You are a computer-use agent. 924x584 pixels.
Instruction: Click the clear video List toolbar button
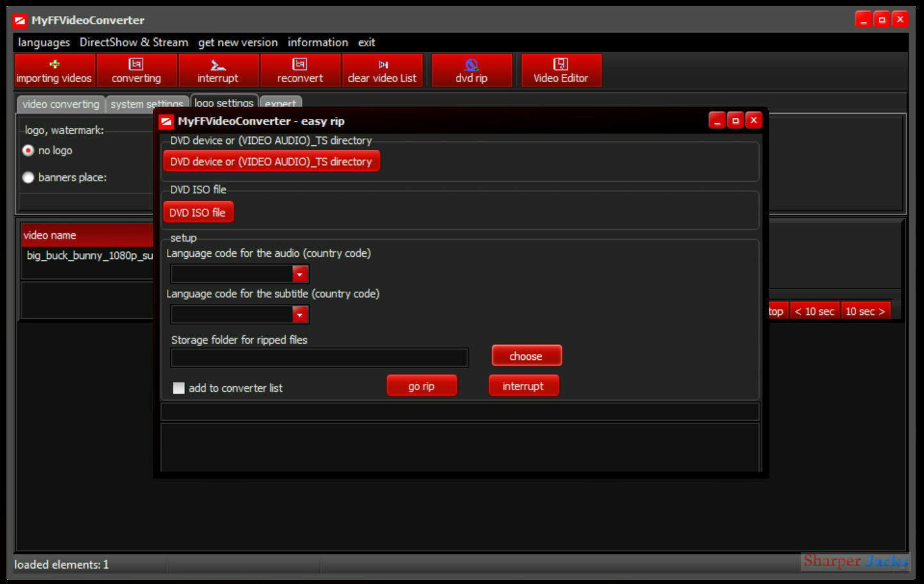382,70
